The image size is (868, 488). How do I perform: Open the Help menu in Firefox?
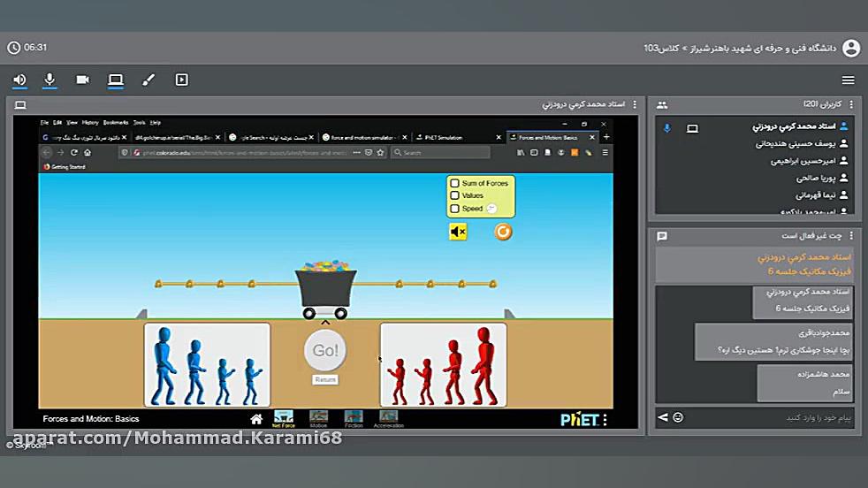[156, 122]
